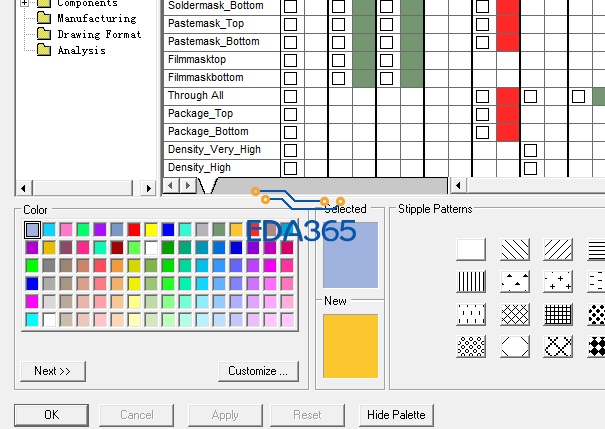Screen dimensions: 605x429
Task: Click the red swatch in Through All row
Action: click(508, 96)
